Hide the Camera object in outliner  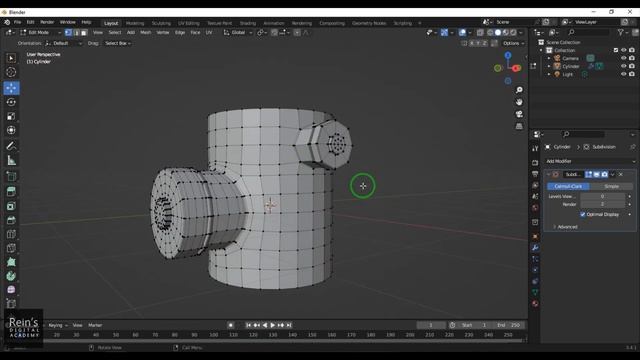click(624, 58)
